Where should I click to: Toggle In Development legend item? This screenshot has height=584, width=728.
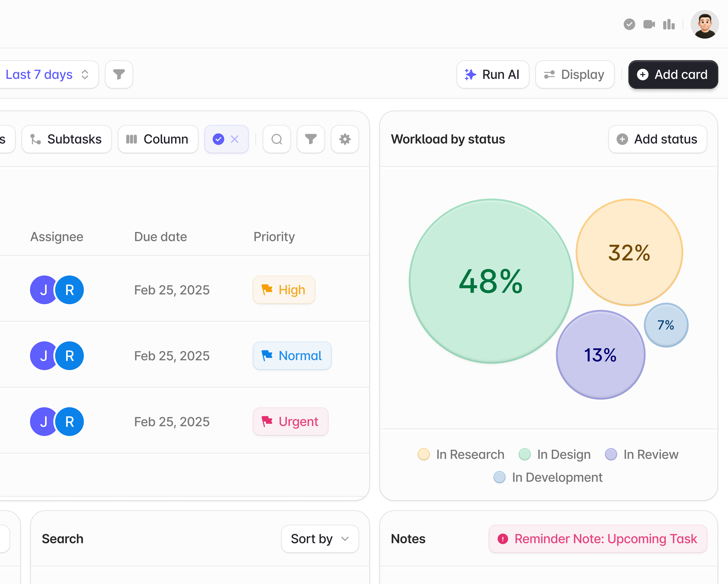[548, 477]
